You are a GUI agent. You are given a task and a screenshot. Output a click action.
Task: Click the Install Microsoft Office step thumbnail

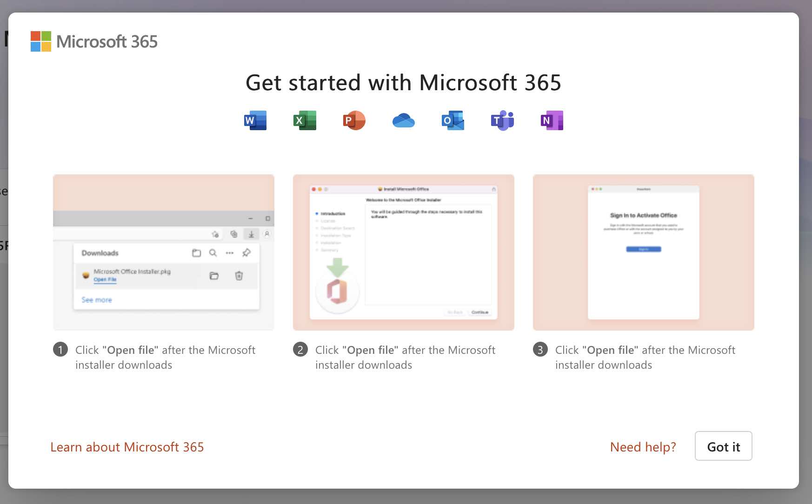pyautogui.click(x=403, y=252)
